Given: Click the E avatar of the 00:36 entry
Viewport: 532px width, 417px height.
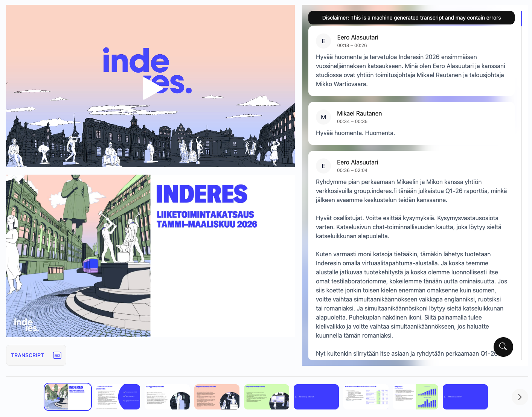Looking at the screenshot, I should pos(323,166).
